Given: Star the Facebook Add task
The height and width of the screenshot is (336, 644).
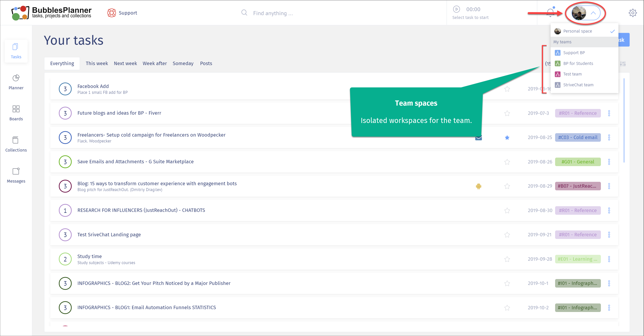Looking at the screenshot, I should 507,89.
